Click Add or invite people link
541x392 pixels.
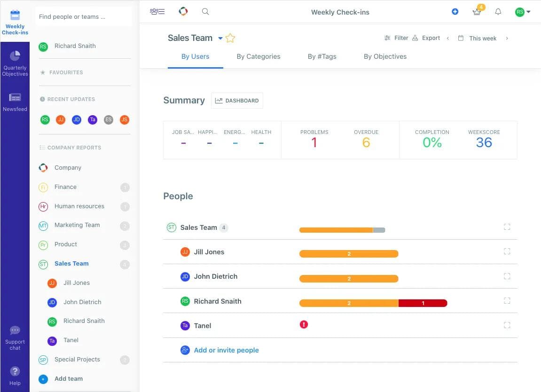click(226, 350)
